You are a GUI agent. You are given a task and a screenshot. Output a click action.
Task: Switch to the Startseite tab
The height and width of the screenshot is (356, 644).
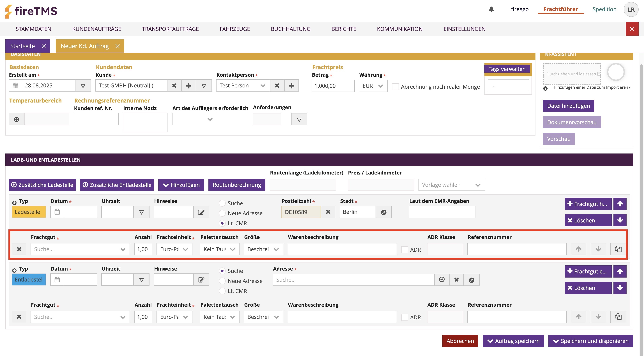[x=22, y=46]
